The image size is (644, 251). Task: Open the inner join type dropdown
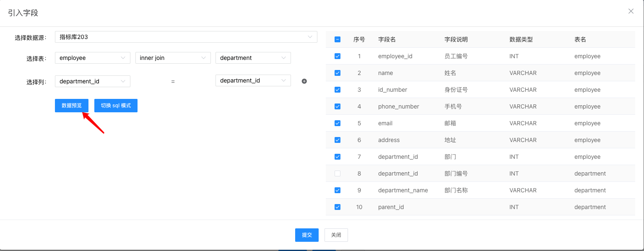point(173,58)
